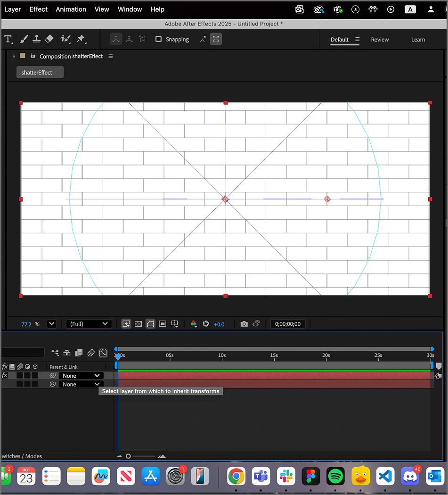Open the Graph Editor in timeline
Screen dimensions: 448x495
(103, 353)
